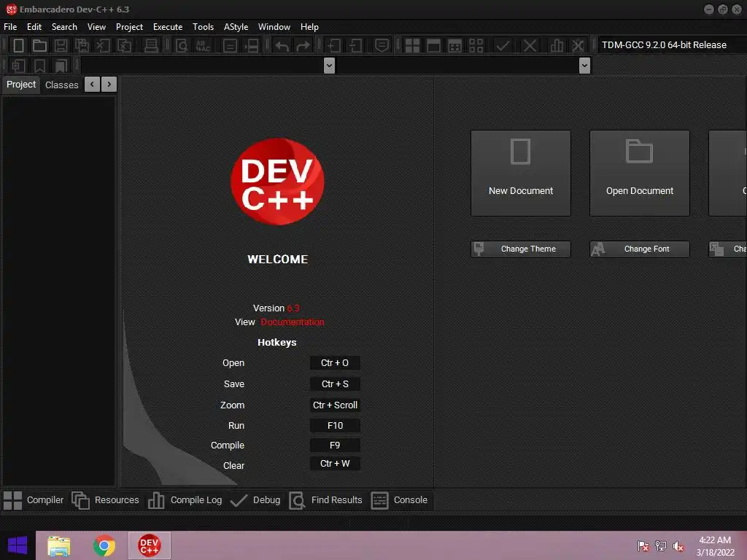Click the Find magnifier toolbar icon
Image resolution: width=747 pixels, height=560 pixels.
click(x=182, y=46)
